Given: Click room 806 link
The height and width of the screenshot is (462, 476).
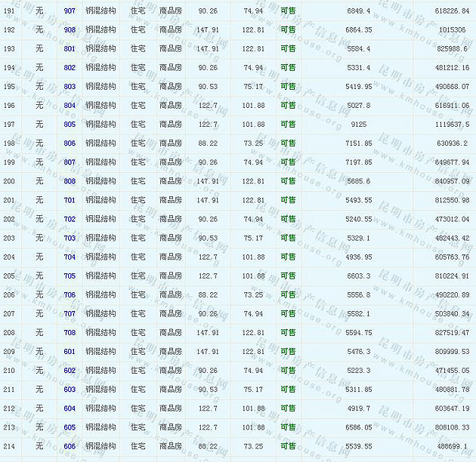Looking at the screenshot, I should tap(70, 143).
